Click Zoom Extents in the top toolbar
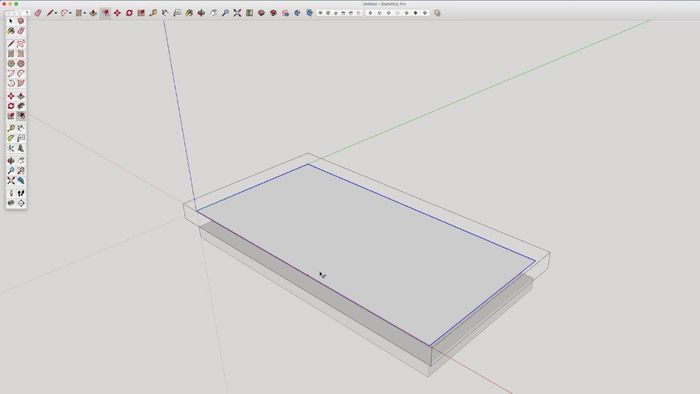This screenshot has height=394, width=700. tap(238, 13)
